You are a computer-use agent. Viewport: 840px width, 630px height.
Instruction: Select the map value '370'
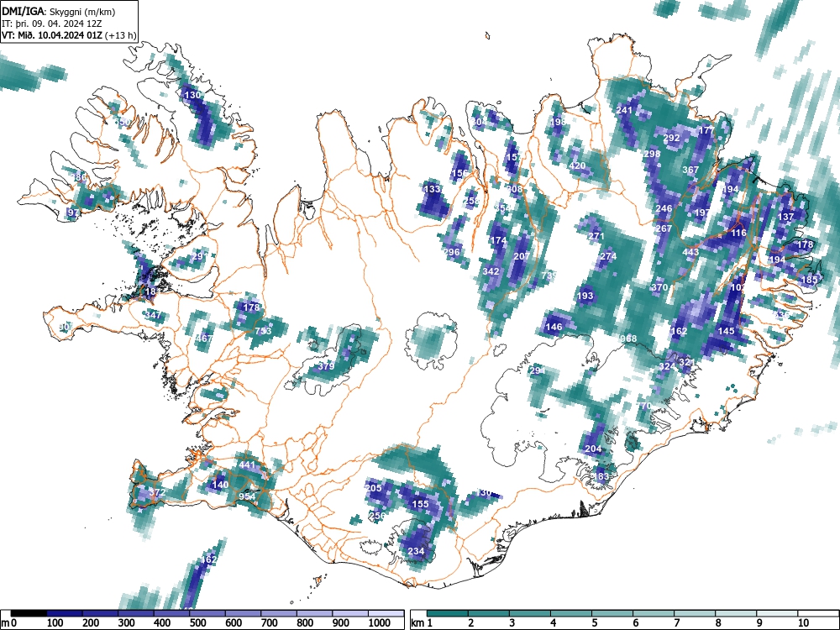(x=659, y=287)
